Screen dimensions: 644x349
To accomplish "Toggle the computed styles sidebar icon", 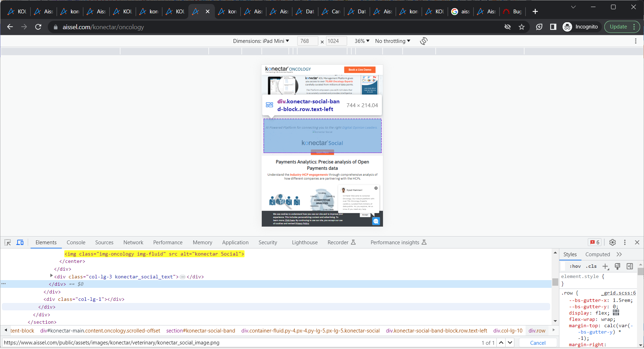I will click(630, 266).
